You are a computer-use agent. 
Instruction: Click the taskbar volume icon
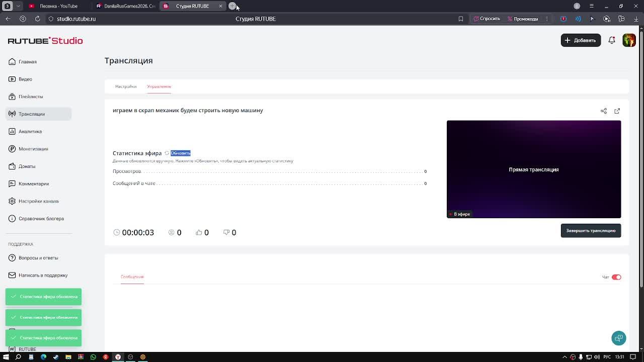click(598, 357)
